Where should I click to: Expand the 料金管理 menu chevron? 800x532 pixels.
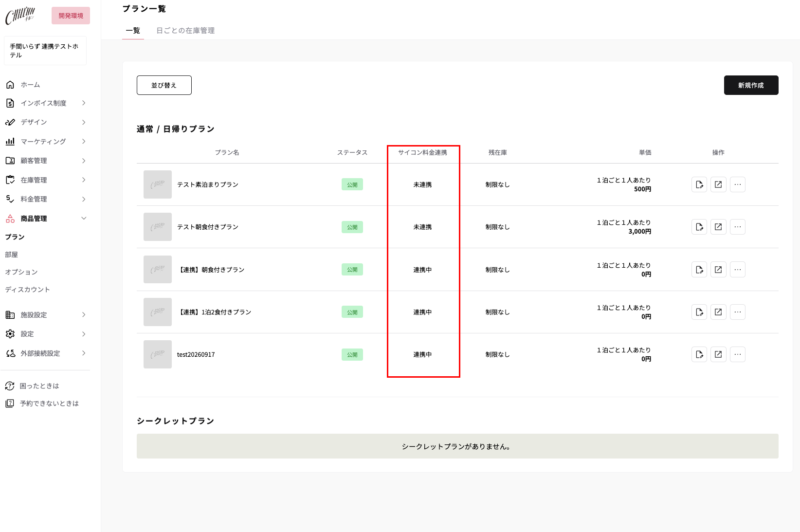pyautogui.click(x=84, y=199)
